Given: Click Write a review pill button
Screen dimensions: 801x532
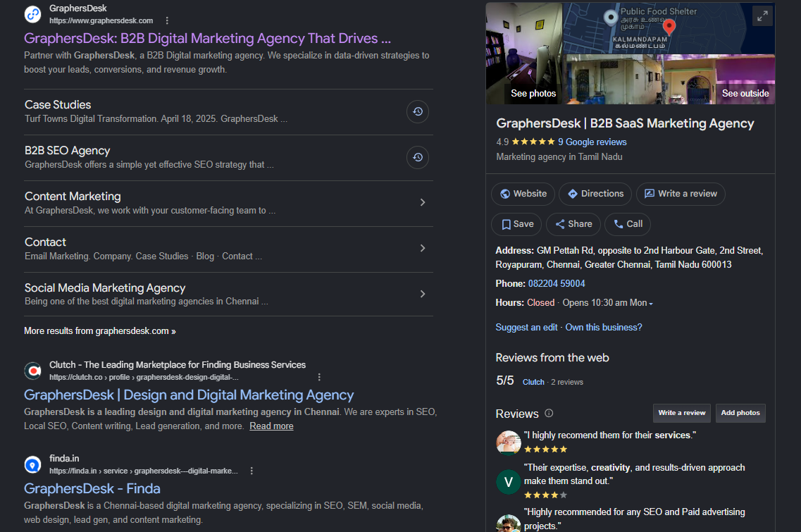Looking at the screenshot, I should pyautogui.click(x=681, y=194).
